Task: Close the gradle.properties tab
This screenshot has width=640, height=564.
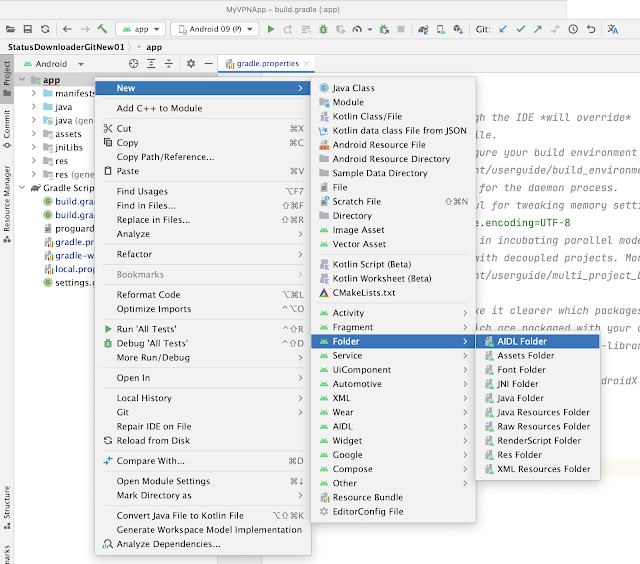Action: (x=307, y=64)
